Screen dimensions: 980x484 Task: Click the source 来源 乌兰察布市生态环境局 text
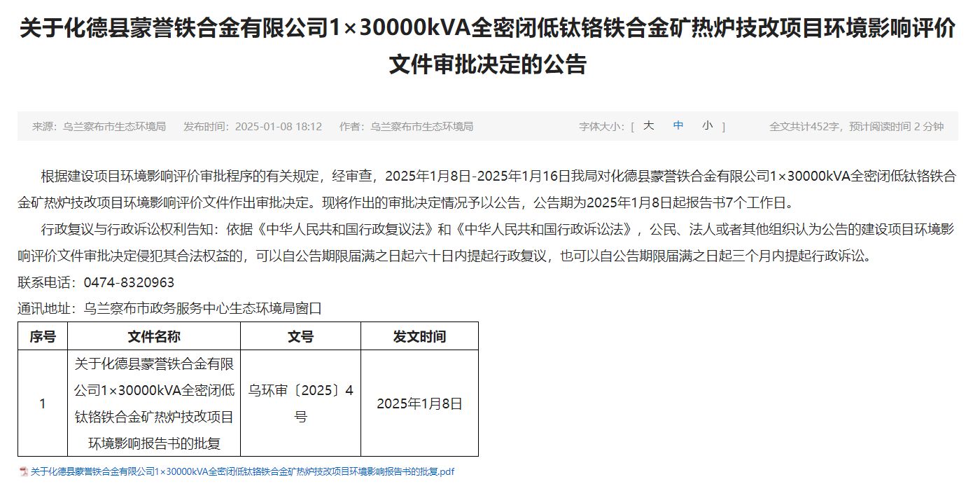99,127
